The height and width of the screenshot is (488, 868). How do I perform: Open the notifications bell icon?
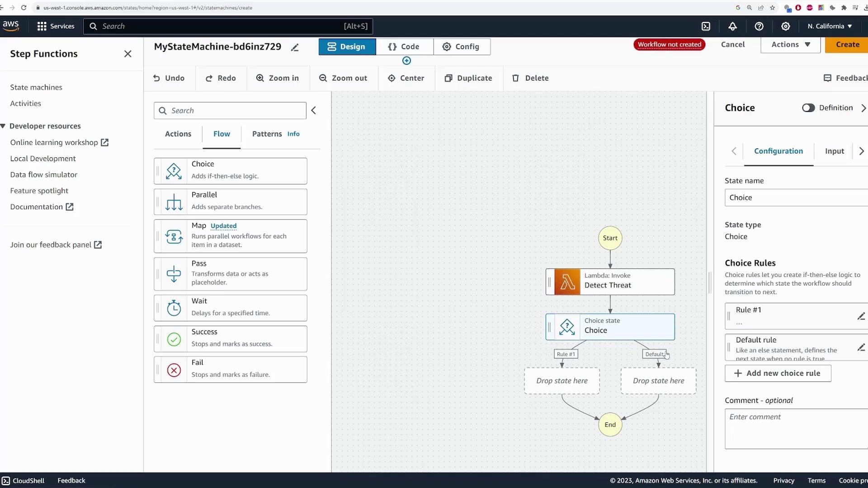732,26
